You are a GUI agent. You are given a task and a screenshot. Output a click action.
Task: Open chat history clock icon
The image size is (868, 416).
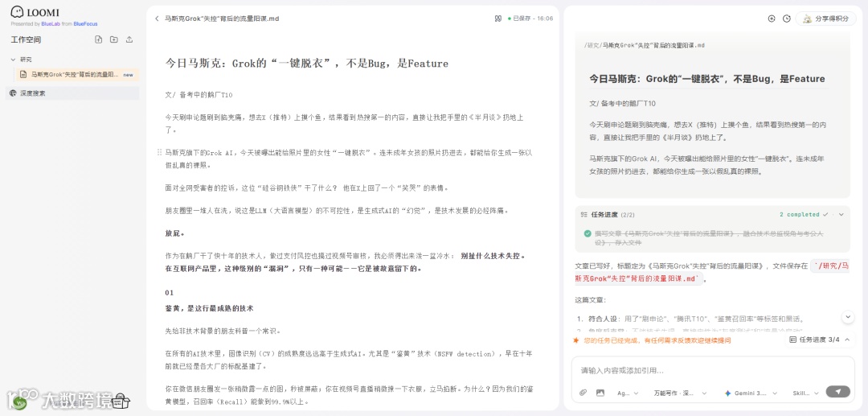click(787, 19)
